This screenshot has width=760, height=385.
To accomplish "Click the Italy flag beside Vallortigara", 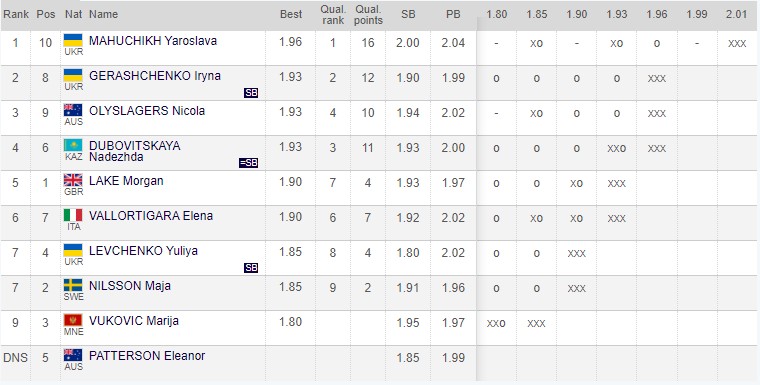I will pos(73,215).
